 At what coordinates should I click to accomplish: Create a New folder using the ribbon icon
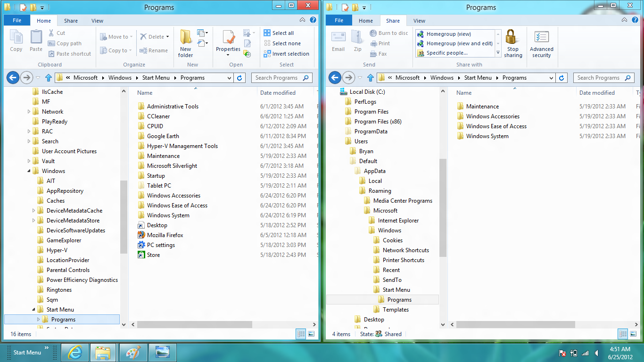pos(185,42)
